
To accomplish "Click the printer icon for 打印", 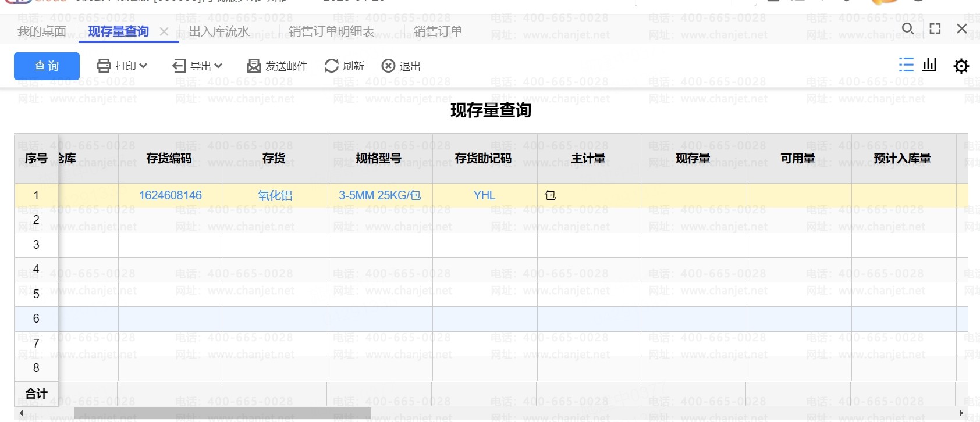I will pyautogui.click(x=104, y=66).
